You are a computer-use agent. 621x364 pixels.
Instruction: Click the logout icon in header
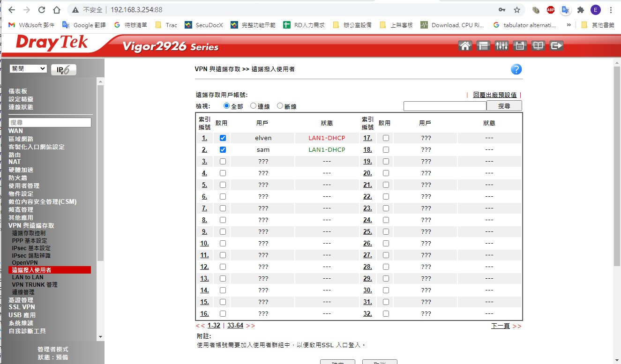point(556,45)
